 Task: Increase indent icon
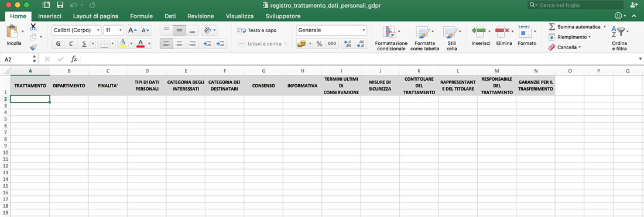click(221, 43)
